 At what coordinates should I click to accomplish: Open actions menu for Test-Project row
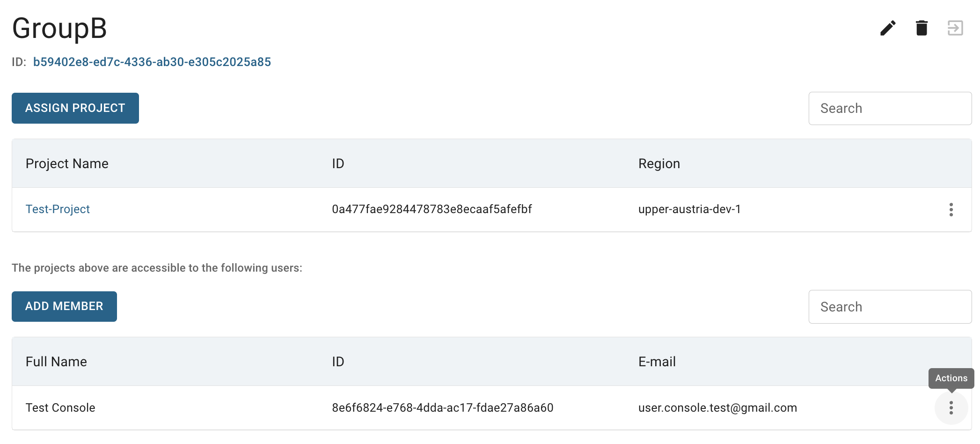click(x=951, y=209)
